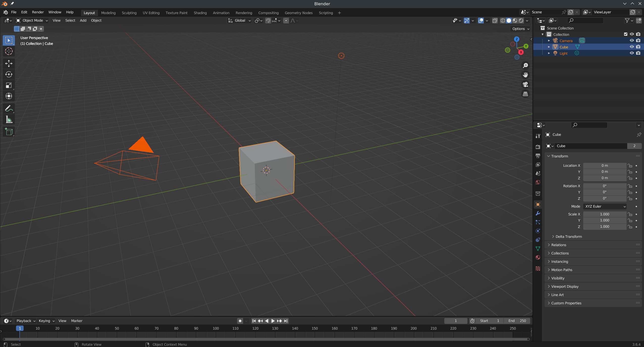Open Global transform orientation dropdown

(x=239, y=21)
